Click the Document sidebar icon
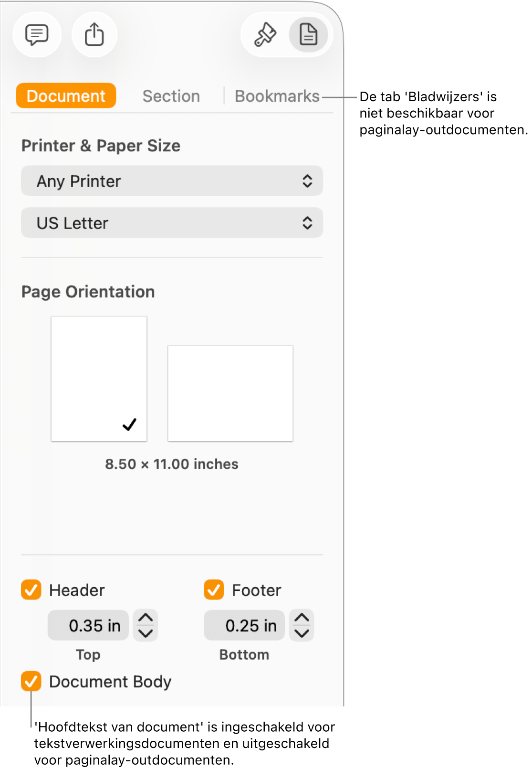 pos(308,35)
